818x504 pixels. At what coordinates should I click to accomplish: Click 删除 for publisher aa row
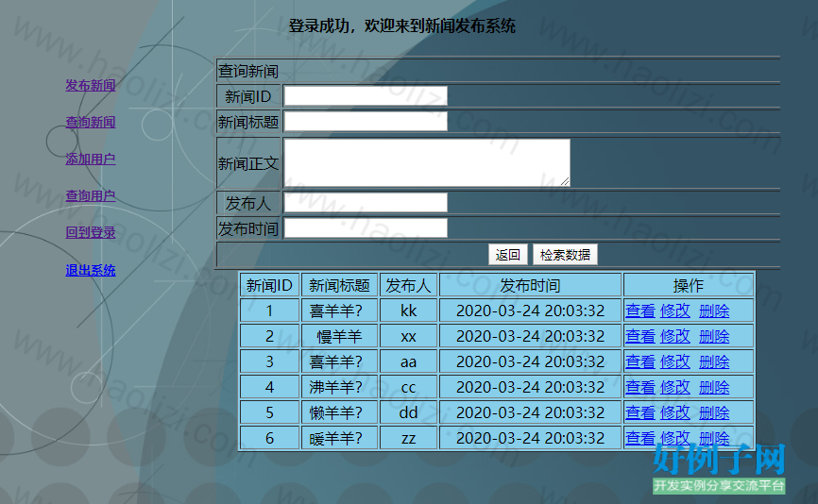pyautogui.click(x=714, y=361)
